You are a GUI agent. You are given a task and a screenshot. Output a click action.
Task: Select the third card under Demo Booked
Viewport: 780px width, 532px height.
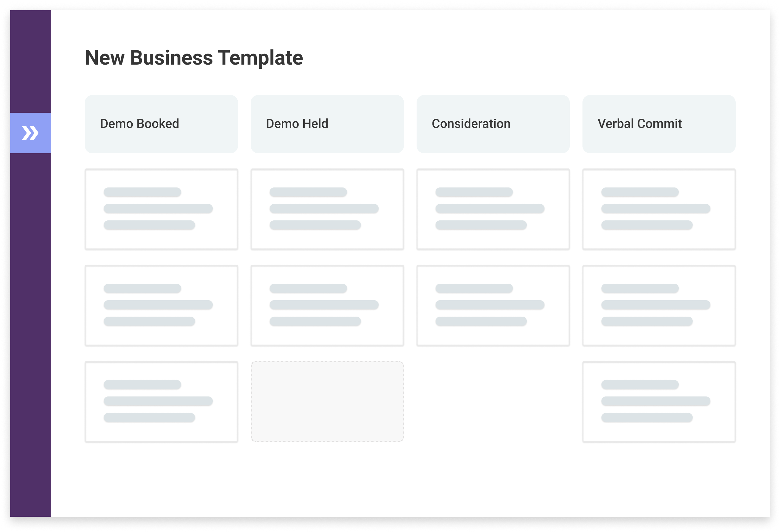pos(161,402)
